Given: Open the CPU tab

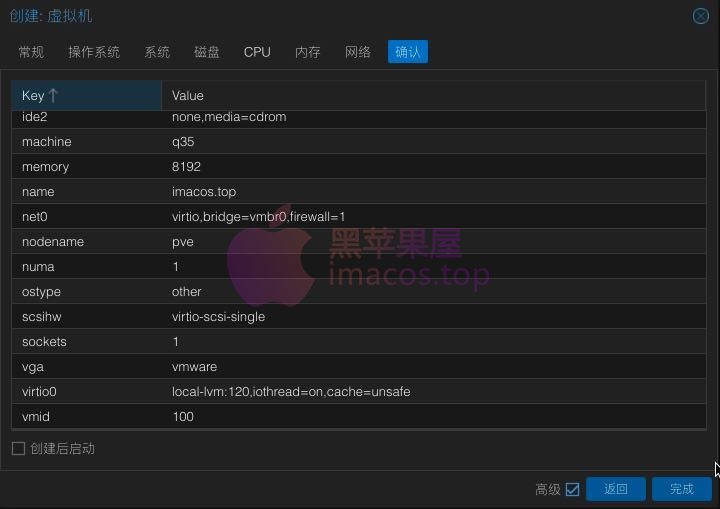Looking at the screenshot, I should coord(257,52).
